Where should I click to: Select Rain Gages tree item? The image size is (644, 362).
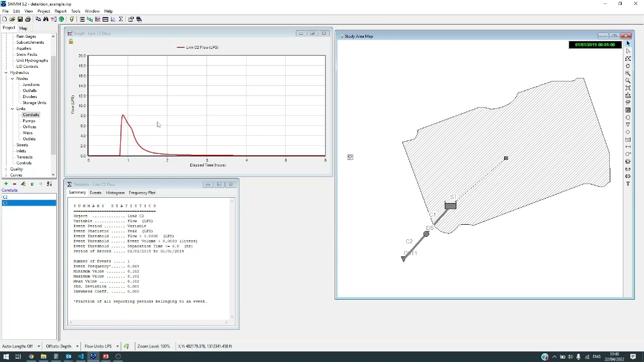click(x=26, y=36)
